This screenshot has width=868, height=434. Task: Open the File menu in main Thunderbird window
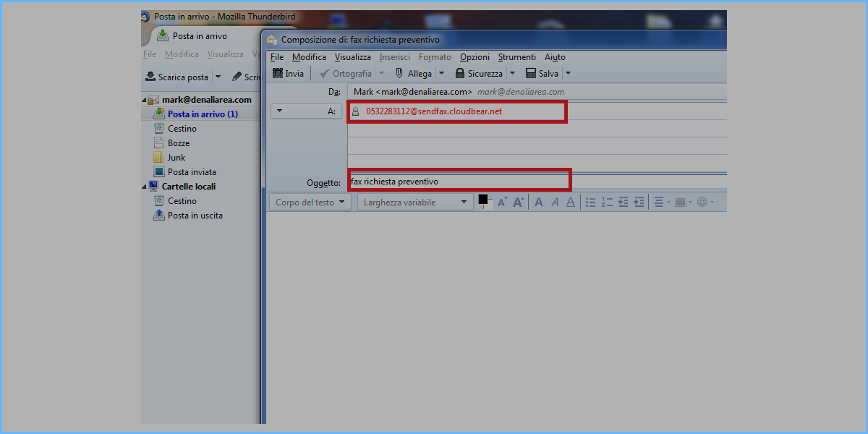click(x=150, y=54)
